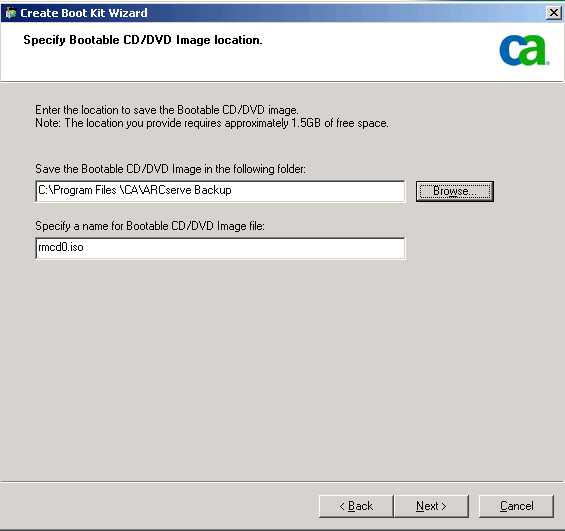Go to the Next wizard step
The image size is (565, 531).
coord(431,506)
